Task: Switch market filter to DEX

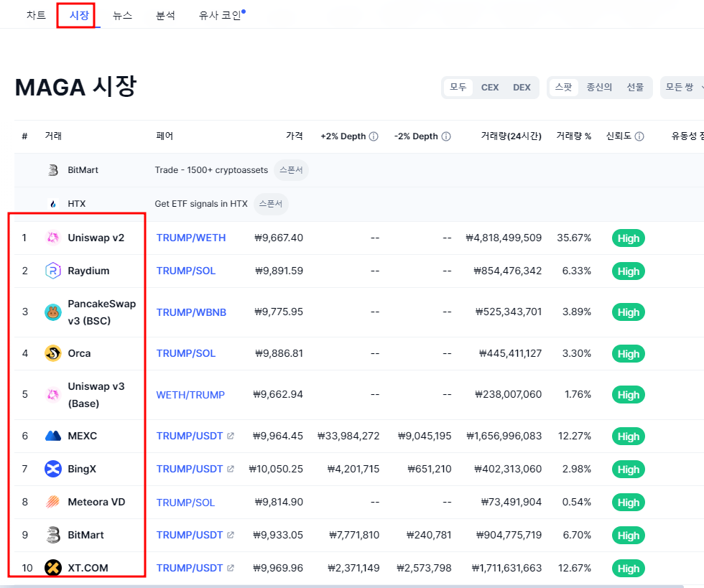Action: pyautogui.click(x=522, y=87)
